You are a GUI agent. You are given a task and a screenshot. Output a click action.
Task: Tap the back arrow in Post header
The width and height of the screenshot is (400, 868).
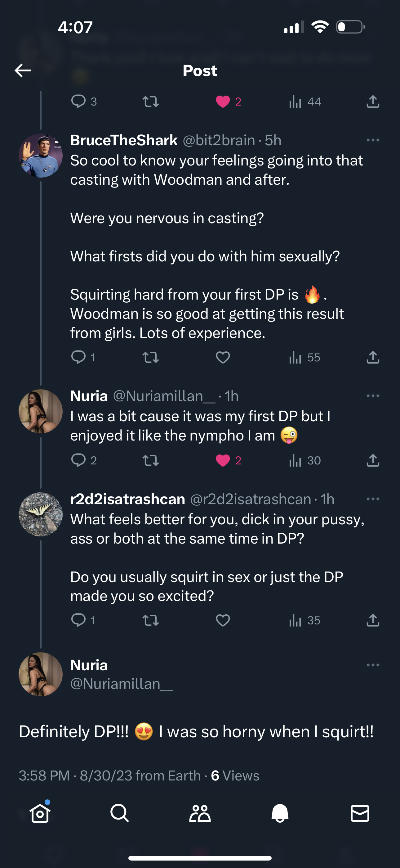coord(23,70)
